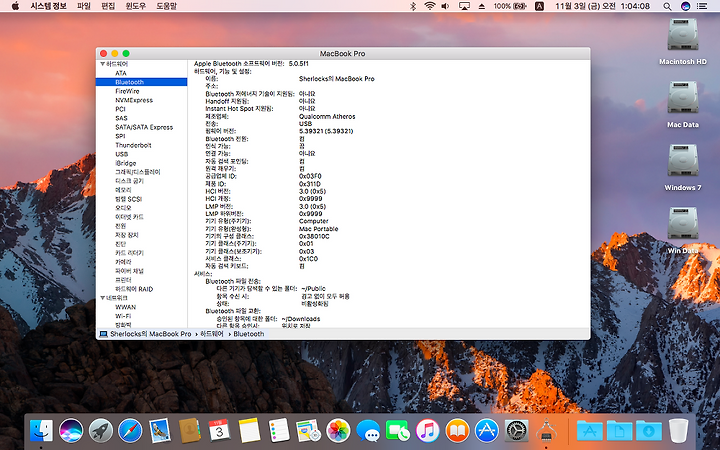Viewport: 720px width, 450px height.
Task: Select 하드웨어 RAID in the sidebar
Action: [x=134, y=289]
